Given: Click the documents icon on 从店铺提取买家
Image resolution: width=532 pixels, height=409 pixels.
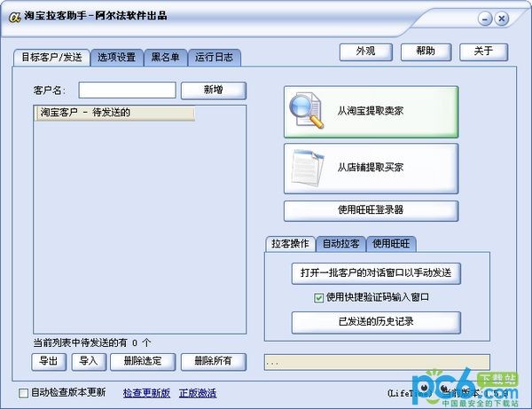Looking at the screenshot, I should click(308, 168).
